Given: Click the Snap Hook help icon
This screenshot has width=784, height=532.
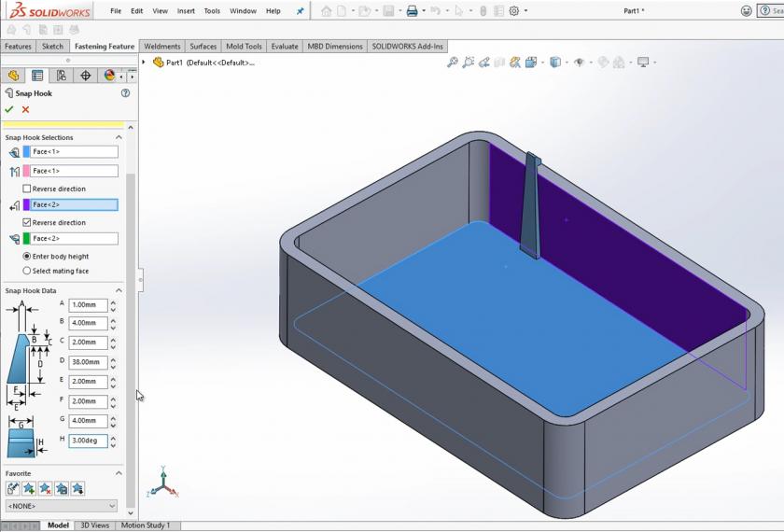Looking at the screenshot, I should coord(125,93).
